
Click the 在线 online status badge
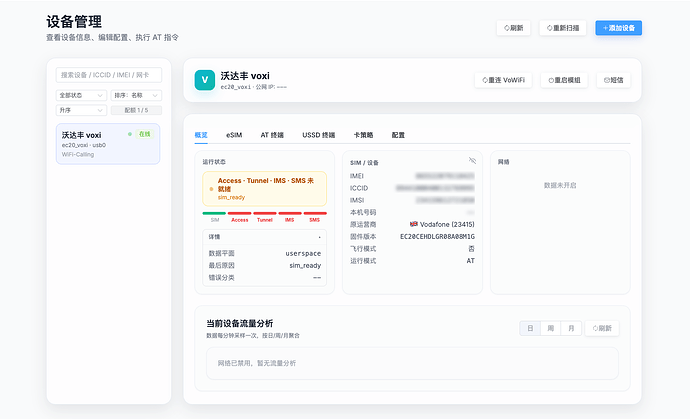(144, 134)
